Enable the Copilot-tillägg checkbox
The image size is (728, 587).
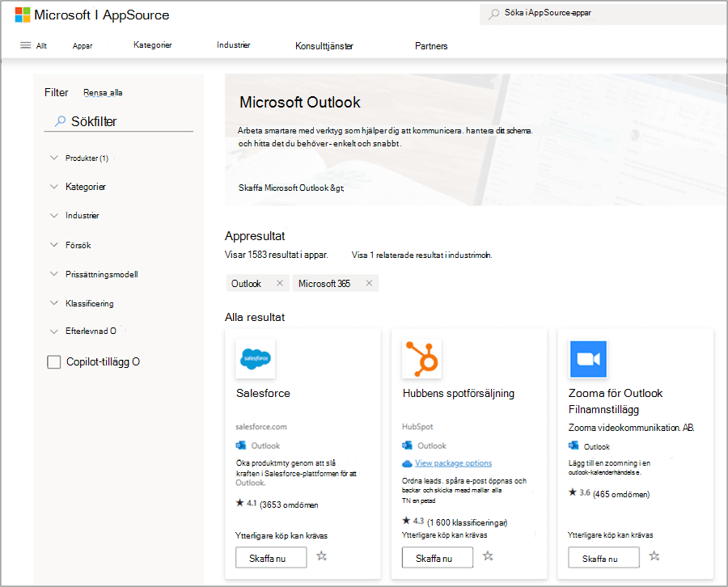[x=54, y=362]
